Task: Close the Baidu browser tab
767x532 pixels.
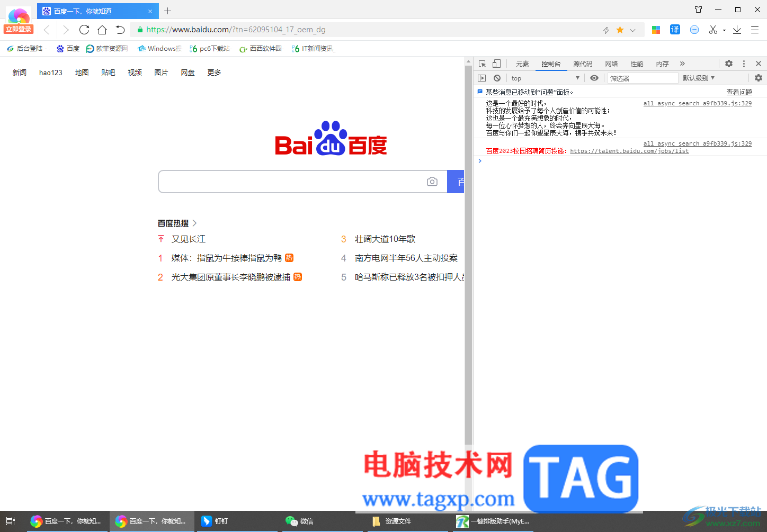Action: pos(150,11)
